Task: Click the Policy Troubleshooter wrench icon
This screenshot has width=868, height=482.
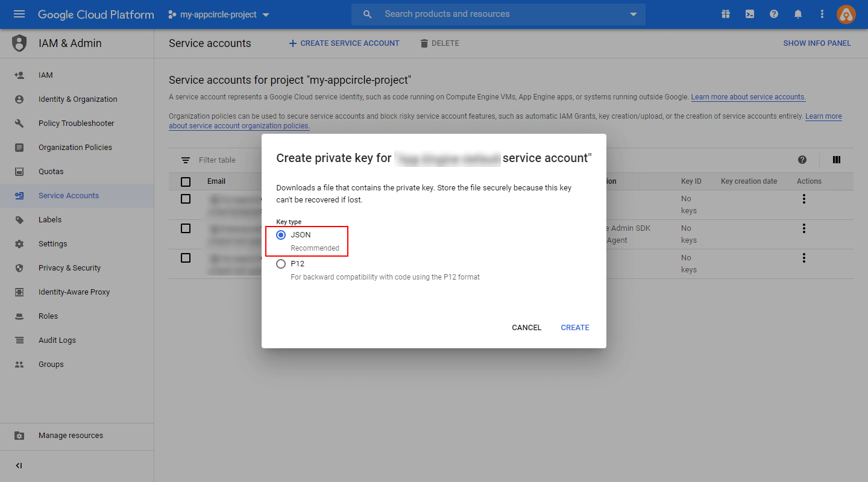Action: 19,124
